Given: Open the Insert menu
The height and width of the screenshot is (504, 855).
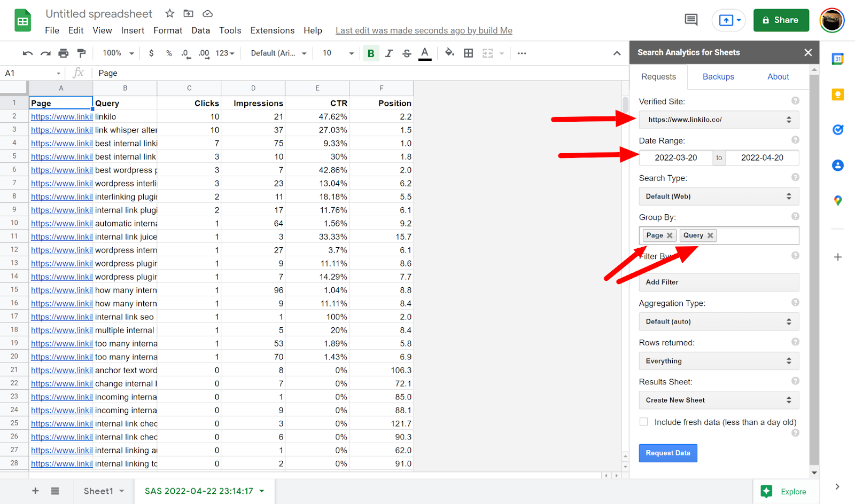Looking at the screenshot, I should pos(133,30).
